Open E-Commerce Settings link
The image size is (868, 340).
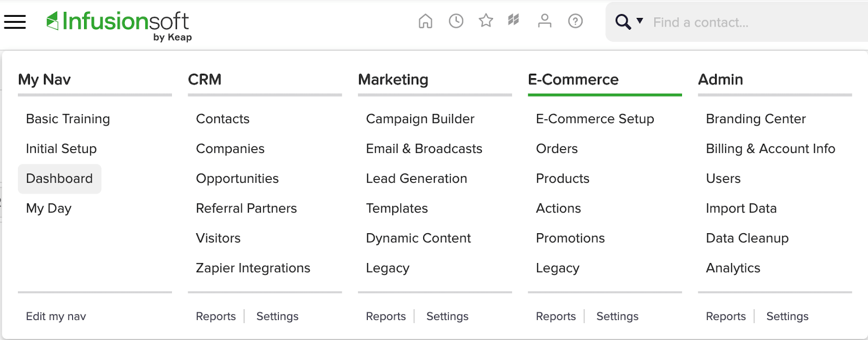click(x=617, y=316)
